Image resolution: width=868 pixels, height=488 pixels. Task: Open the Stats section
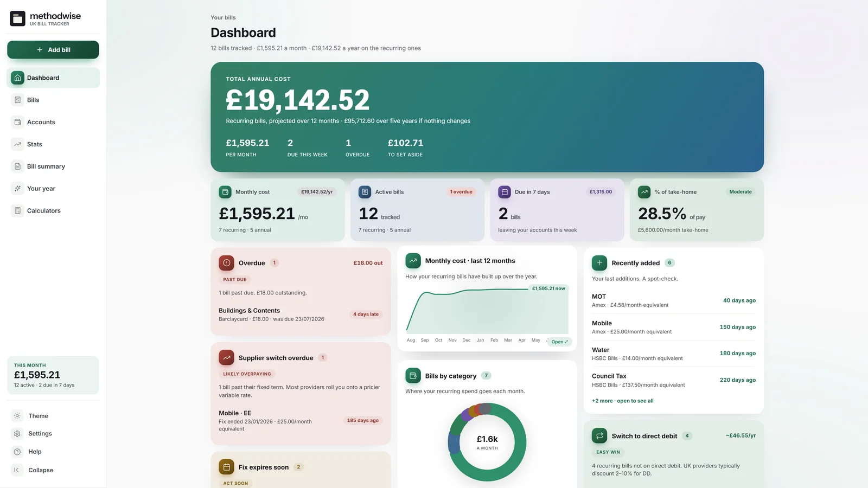[x=53, y=144]
